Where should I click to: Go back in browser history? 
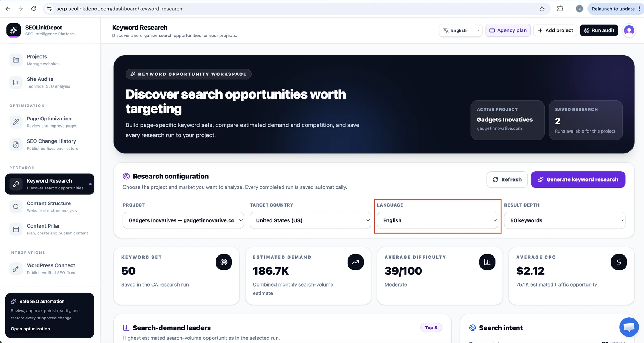pyautogui.click(x=8, y=9)
